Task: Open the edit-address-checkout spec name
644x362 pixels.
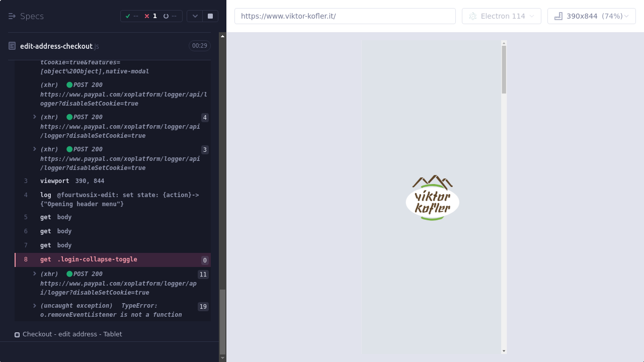Action: click(56, 46)
